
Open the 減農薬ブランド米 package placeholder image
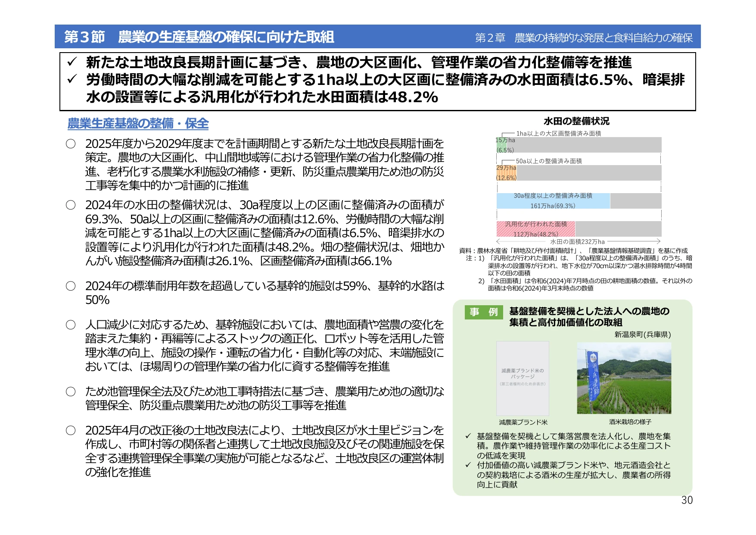point(523,378)
